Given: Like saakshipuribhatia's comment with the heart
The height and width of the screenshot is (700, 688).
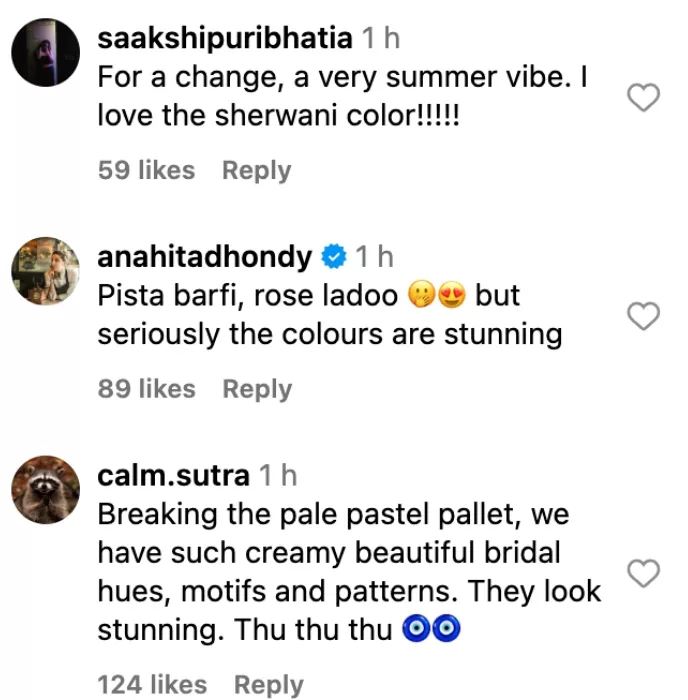Looking at the screenshot, I should pos(643,97).
